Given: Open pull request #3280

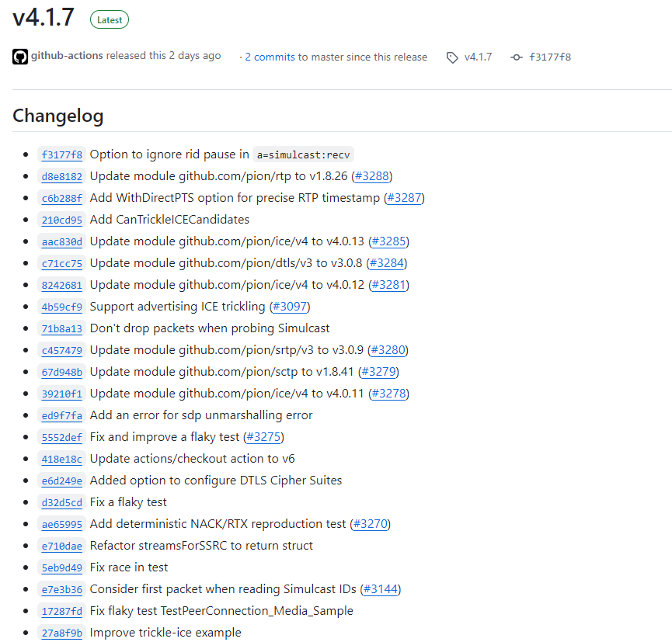Looking at the screenshot, I should point(388,350).
